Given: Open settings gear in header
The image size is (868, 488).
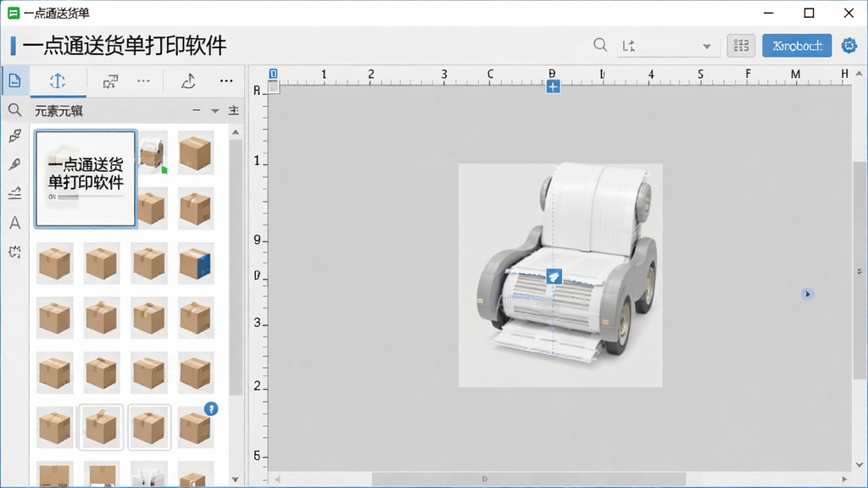Looking at the screenshot, I should pyautogui.click(x=849, y=46).
